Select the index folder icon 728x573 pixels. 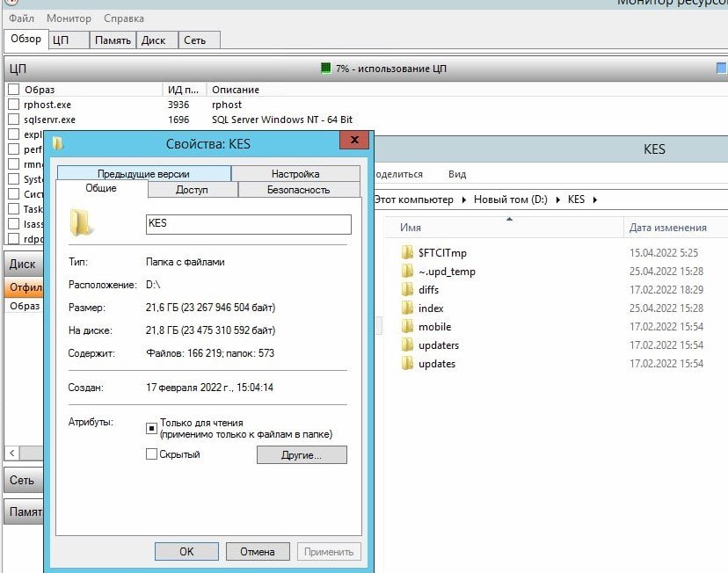(x=407, y=308)
